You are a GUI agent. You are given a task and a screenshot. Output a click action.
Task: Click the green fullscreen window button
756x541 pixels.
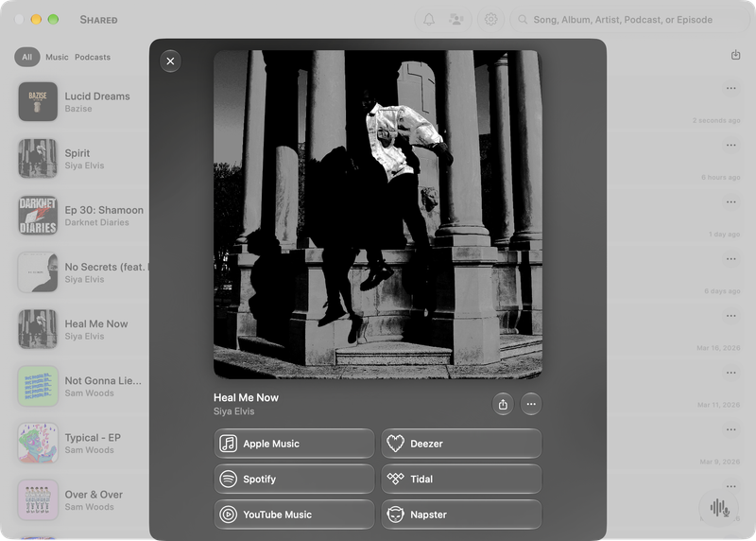point(53,19)
